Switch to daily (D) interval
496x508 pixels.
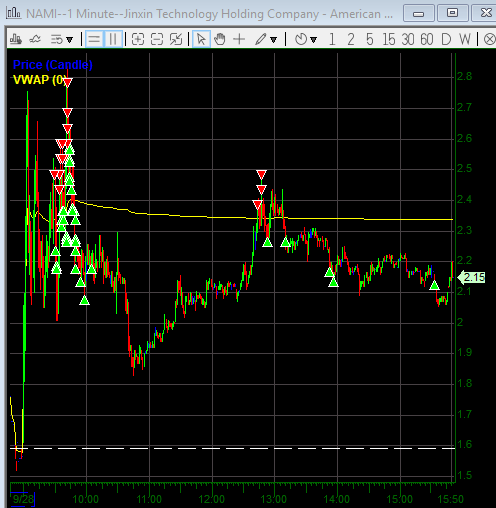tap(446, 39)
